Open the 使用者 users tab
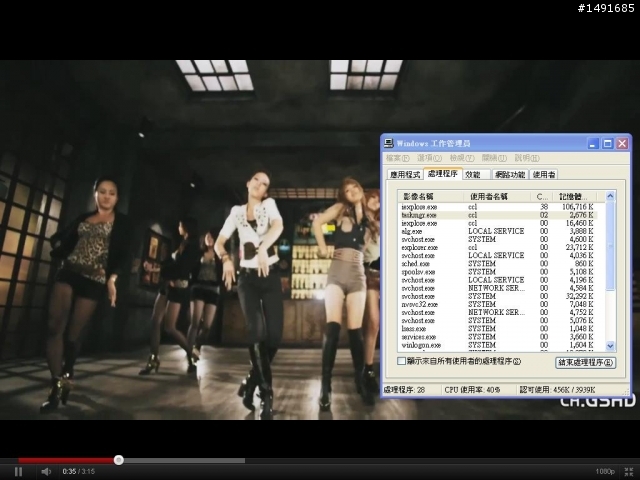 tap(544, 175)
